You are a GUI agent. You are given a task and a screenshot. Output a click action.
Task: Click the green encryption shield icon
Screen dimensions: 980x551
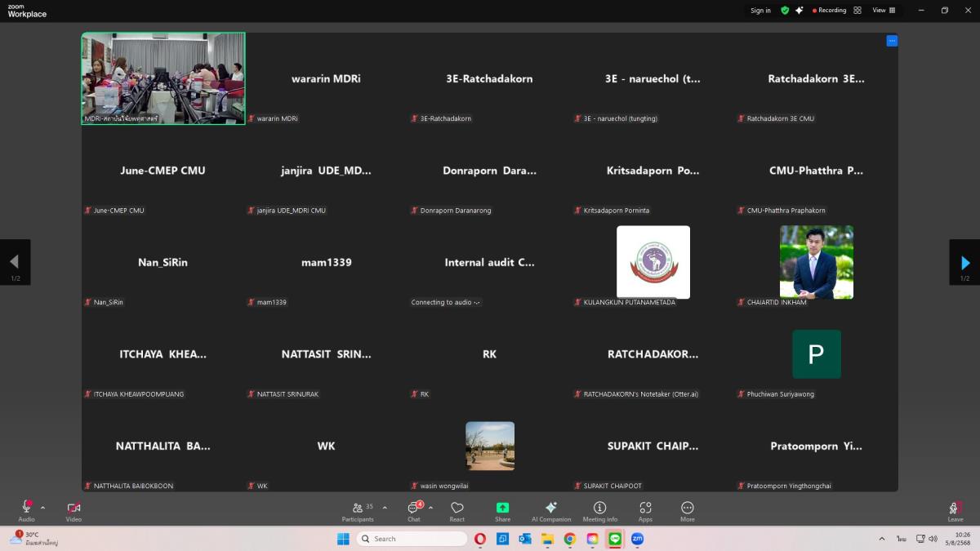[785, 11]
